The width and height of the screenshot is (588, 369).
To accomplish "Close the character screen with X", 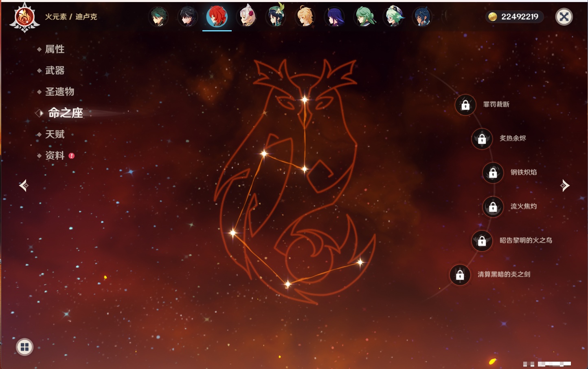I will coord(564,17).
